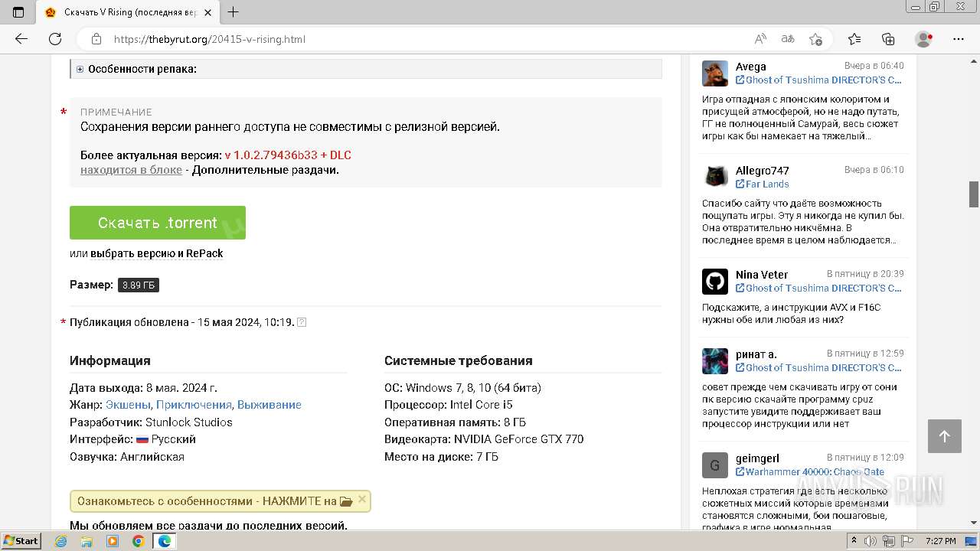Open the translate page icon

pos(788,39)
